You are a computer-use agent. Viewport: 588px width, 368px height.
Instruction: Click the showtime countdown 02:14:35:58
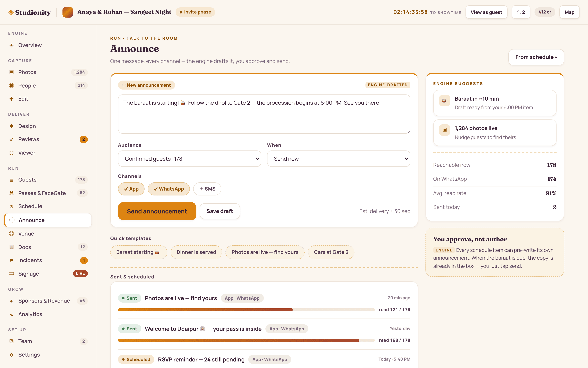click(x=410, y=12)
